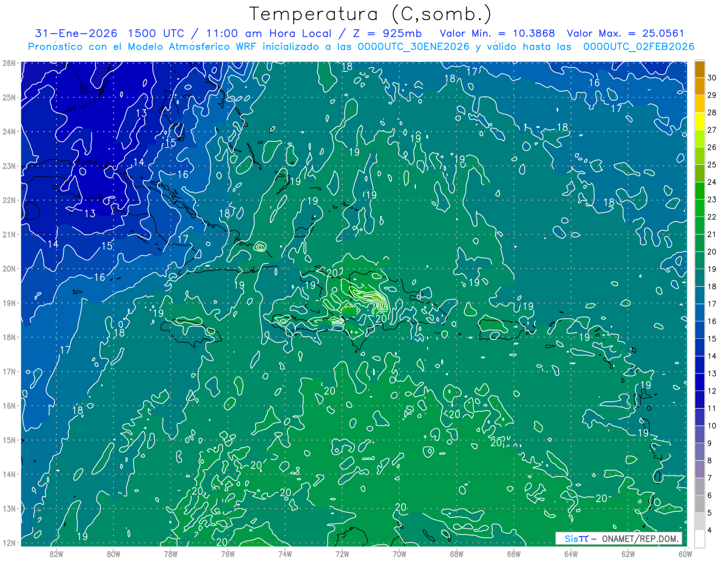Click the 21N latitude axis label
This screenshot has height=562, width=728.
9,235
